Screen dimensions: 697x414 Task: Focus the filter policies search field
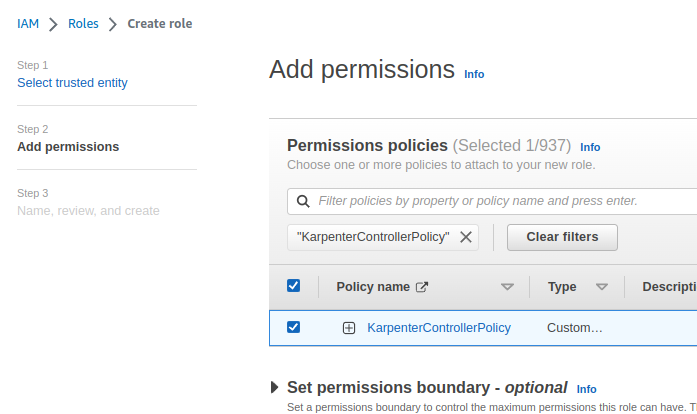[x=500, y=201]
